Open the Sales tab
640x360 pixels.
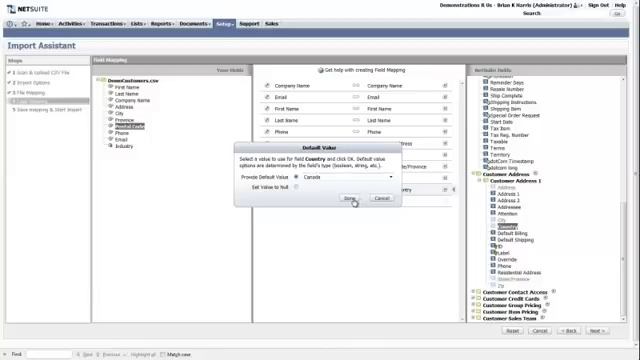[271, 24]
